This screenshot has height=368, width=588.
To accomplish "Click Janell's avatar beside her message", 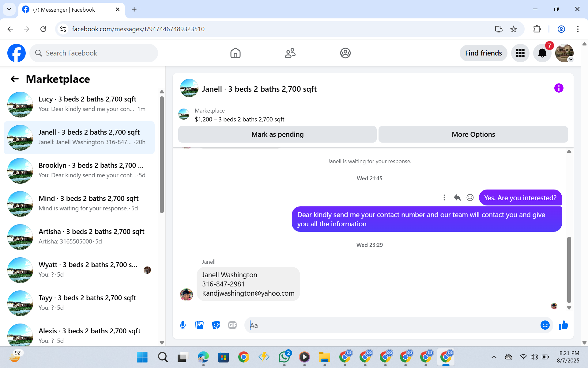I will [x=187, y=294].
